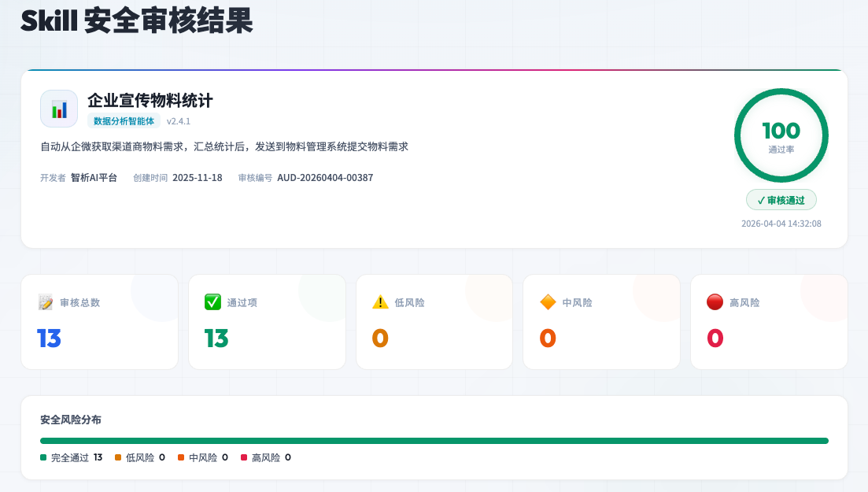This screenshot has height=492, width=868.
Task: Click the 审核总数 count of 13
Action: point(49,338)
